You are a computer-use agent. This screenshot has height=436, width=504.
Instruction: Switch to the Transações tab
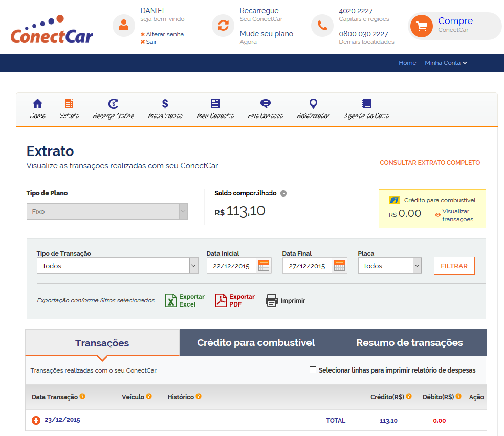pos(102,343)
